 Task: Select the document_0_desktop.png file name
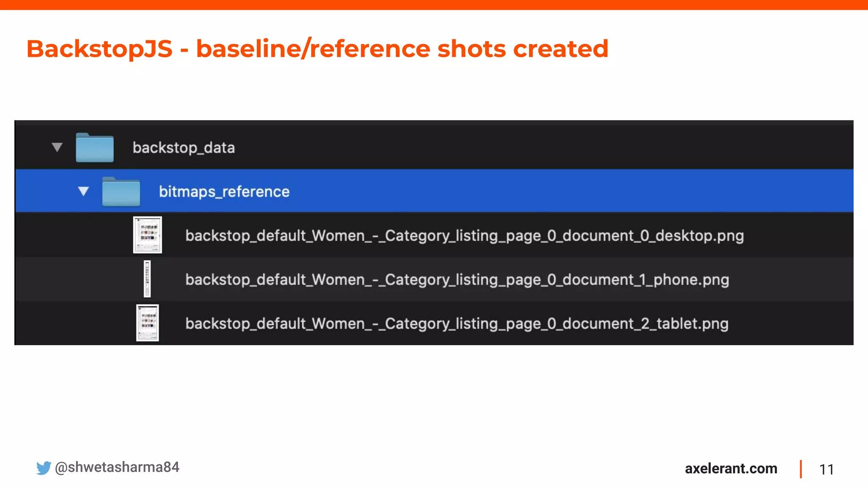click(x=464, y=236)
